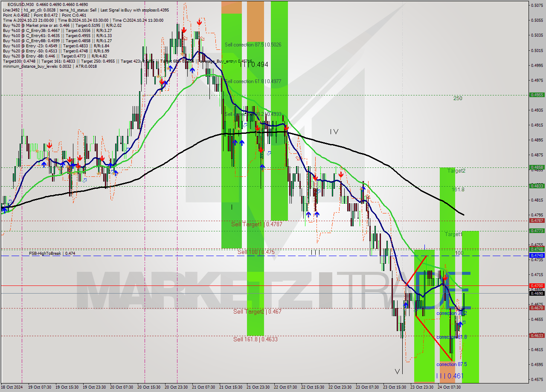Viewport: 546px width, 392px height.
Task: Click the '21 Oct 23:30' time axis label
Action: pyautogui.click(x=258, y=387)
